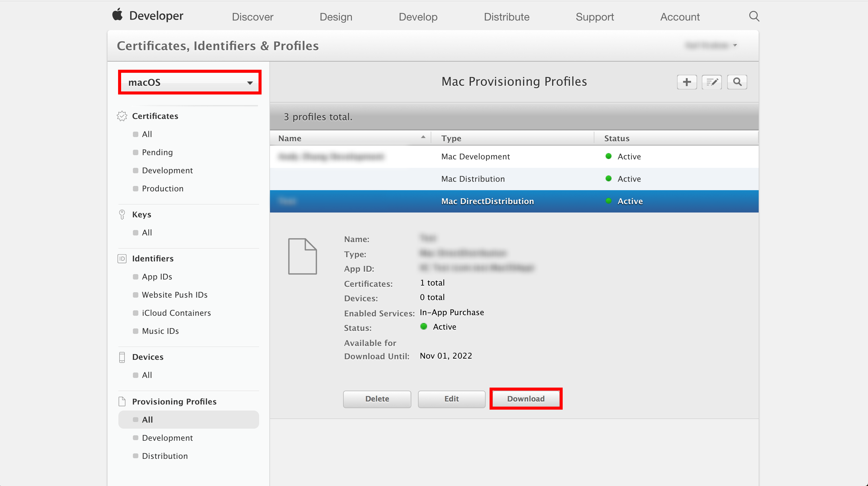Click the Add new profile icon
868x486 pixels.
click(687, 82)
